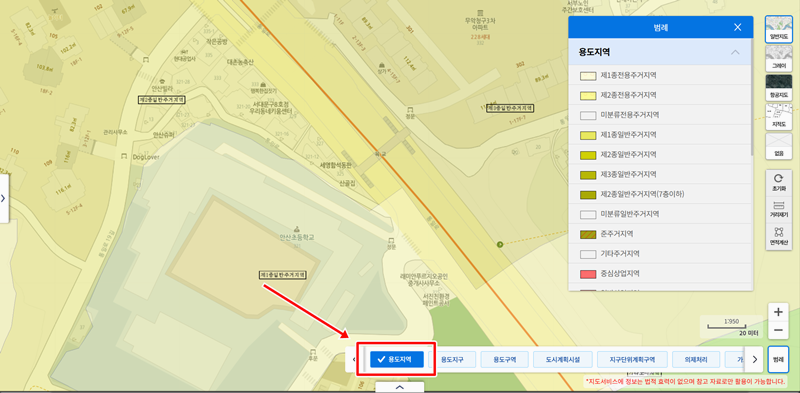Click the 미분류일반주거지역 legend text
Image resolution: width=800 pixels, height=393 pixels.
tap(630, 214)
